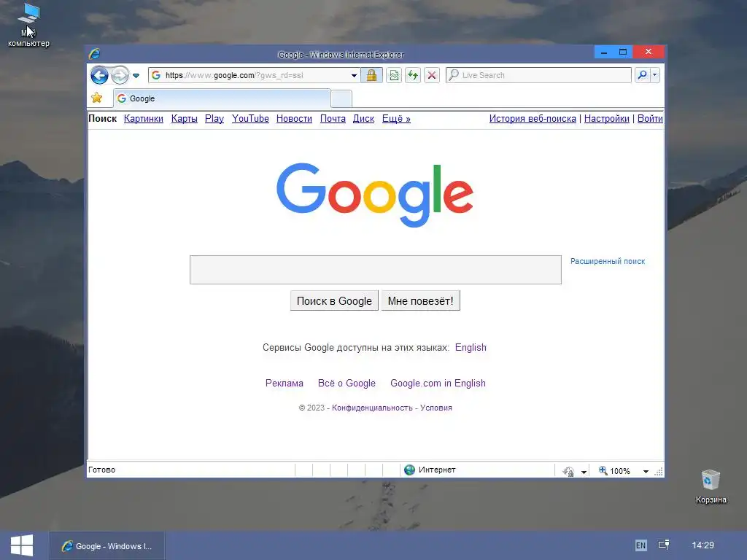Viewport: 747px width, 560px height.
Task: Click the greyed Forward arrow button
Action: (x=120, y=75)
